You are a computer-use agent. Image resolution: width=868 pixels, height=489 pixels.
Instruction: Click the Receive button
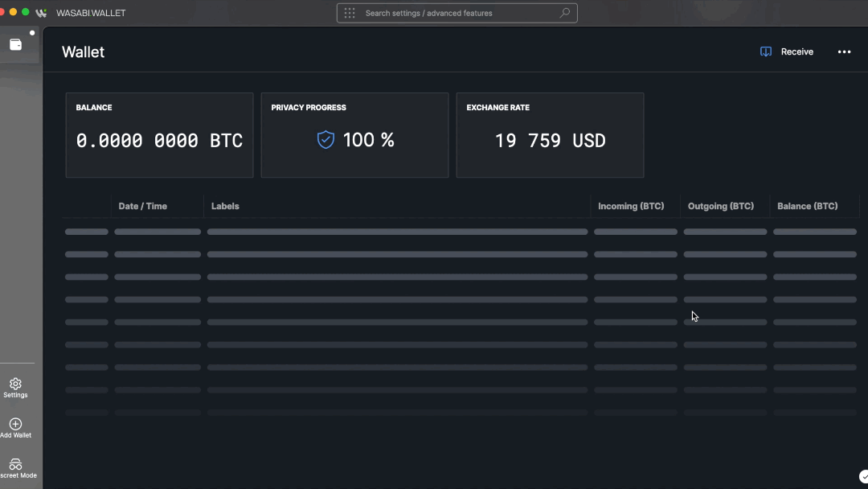787,51
